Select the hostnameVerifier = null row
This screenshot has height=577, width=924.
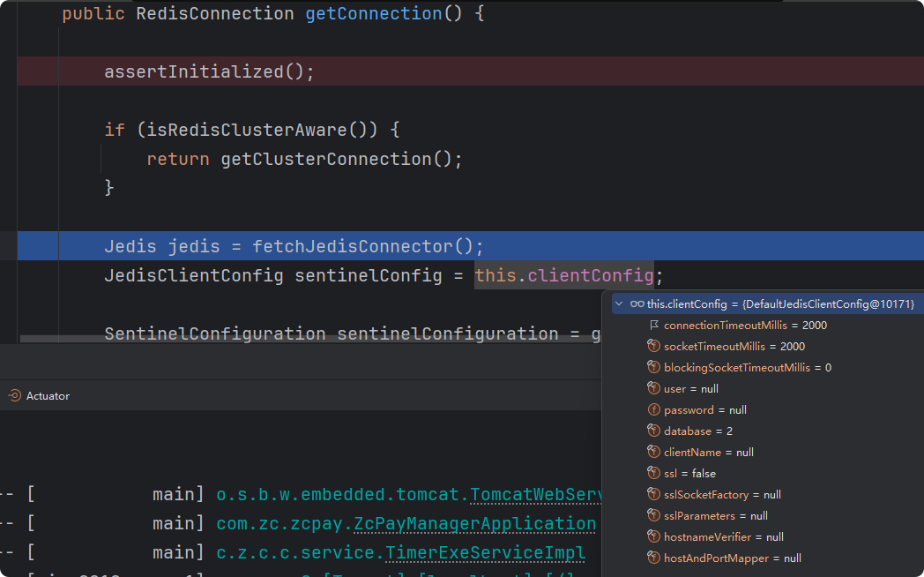(768, 537)
